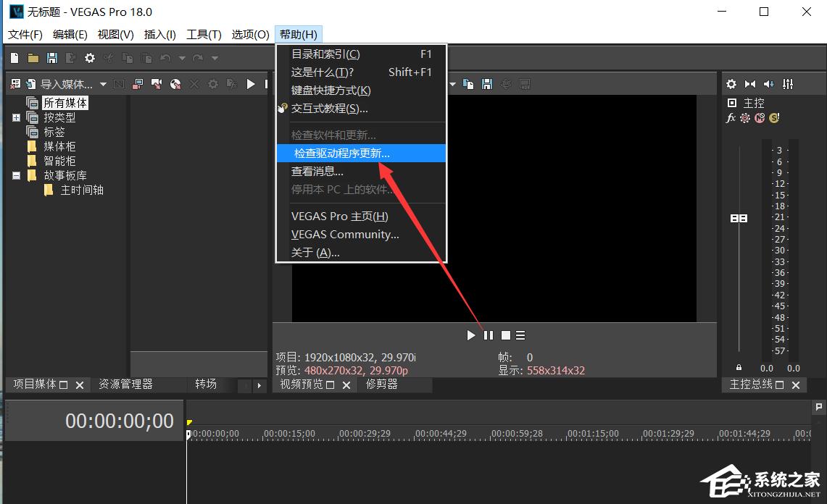Open the mixer sliders icon in master panel
The width and height of the screenshot is (827, 504).
(788, 84)
